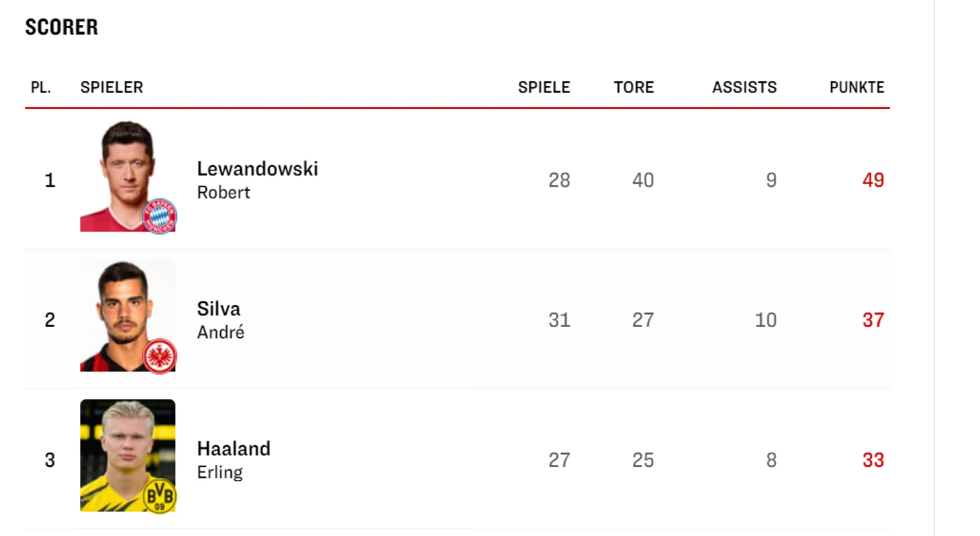Sort by the ASSISTS column header

click(744, 87)
